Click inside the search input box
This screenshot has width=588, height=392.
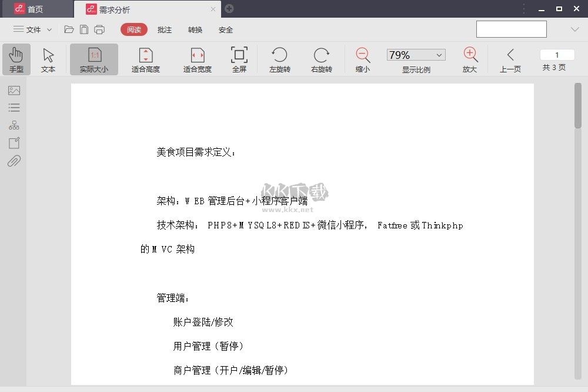click(510, 28)
